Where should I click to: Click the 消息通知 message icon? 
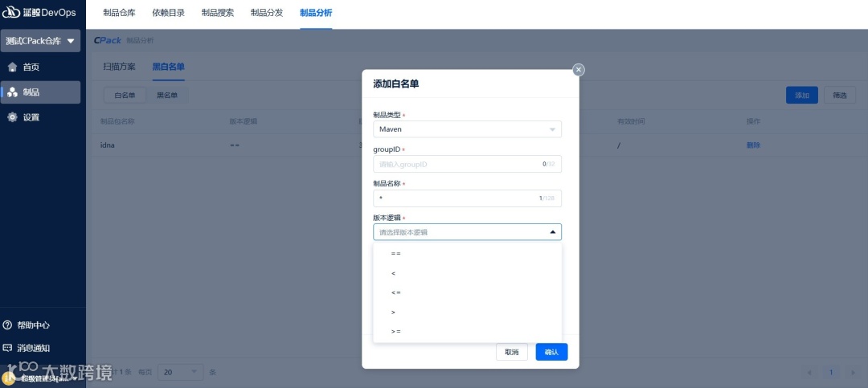coord(7,348)
